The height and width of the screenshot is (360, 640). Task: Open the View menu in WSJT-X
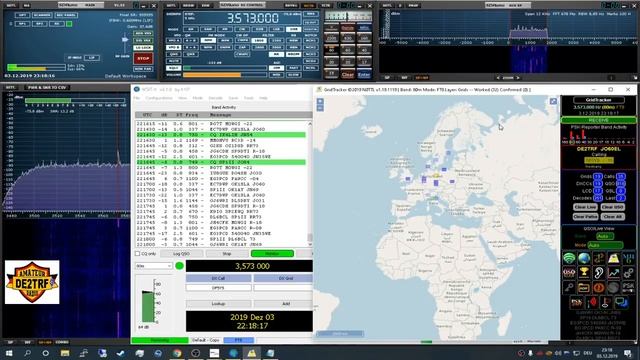coord(182,98)
